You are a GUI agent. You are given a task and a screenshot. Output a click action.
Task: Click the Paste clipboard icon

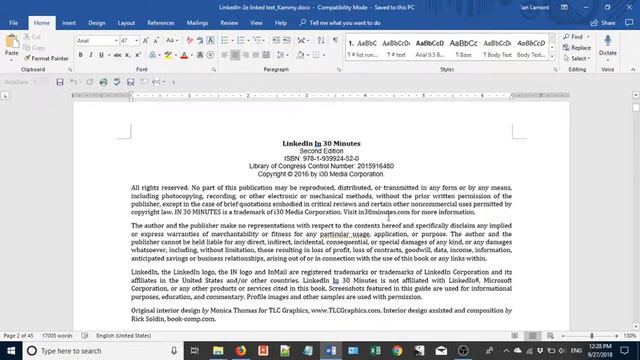coord(12,41)
